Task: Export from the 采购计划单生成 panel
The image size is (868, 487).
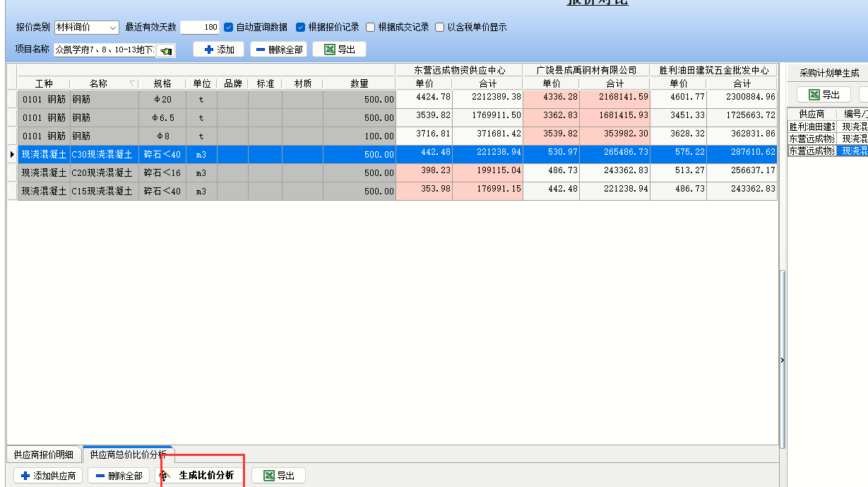Action: [x=824, y=95]
